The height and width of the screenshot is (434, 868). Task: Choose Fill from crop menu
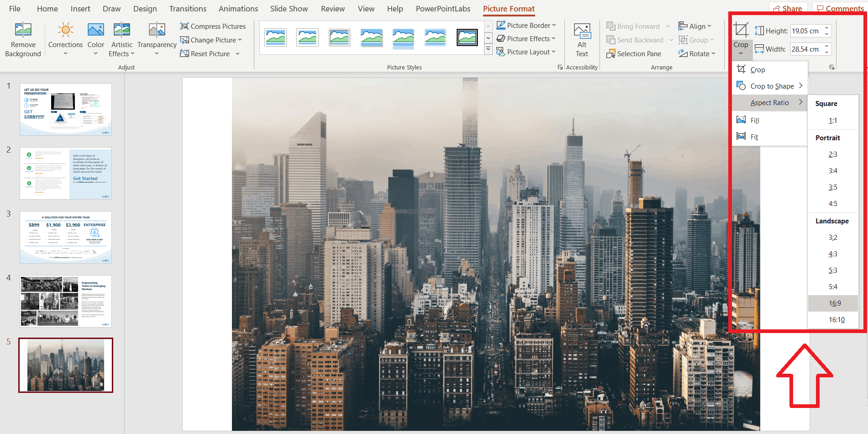pyautogui.click(x=770, y=120)
